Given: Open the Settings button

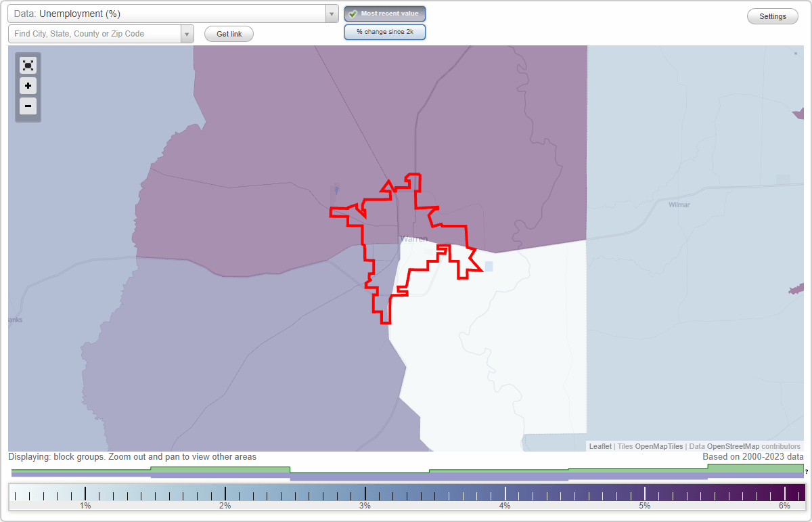Looking at the screenshot, I should pyautogui.click(x=773, y=17).
